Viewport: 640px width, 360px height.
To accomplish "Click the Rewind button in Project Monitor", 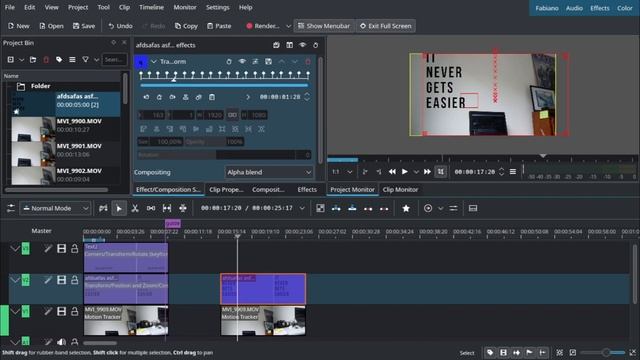I will (392, 172).
